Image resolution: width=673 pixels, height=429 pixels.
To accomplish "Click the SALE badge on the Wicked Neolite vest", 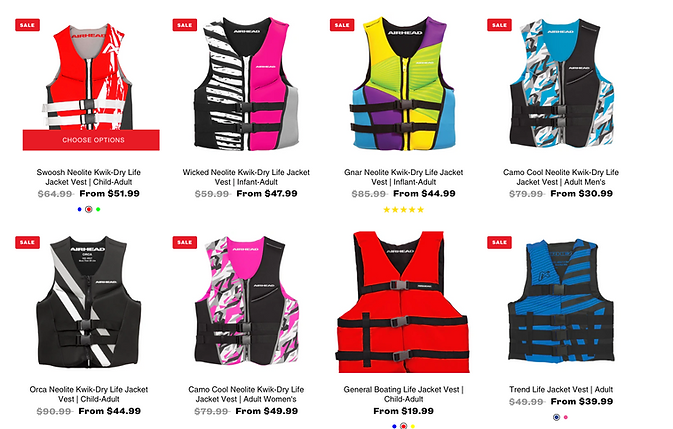I will pos(185,25).
